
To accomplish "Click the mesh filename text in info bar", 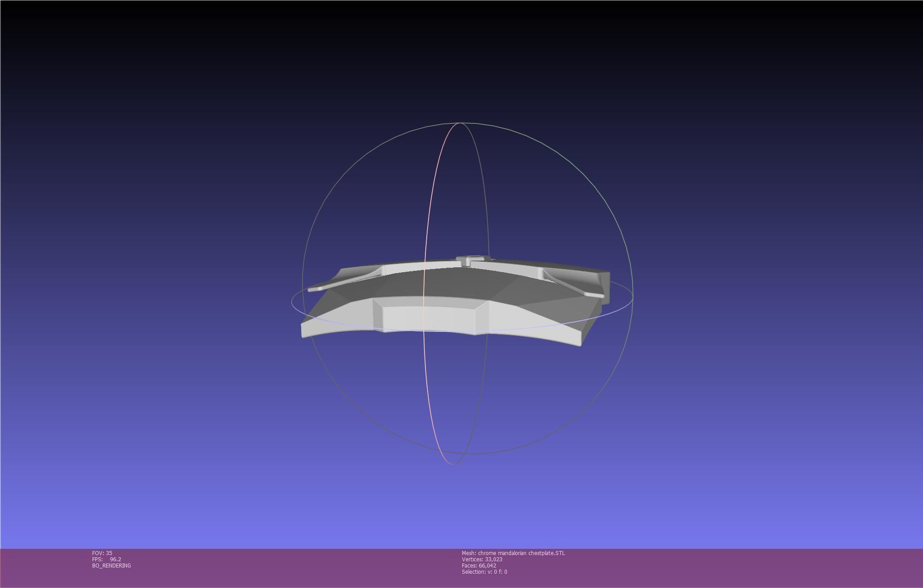I will tap(513, 553).
